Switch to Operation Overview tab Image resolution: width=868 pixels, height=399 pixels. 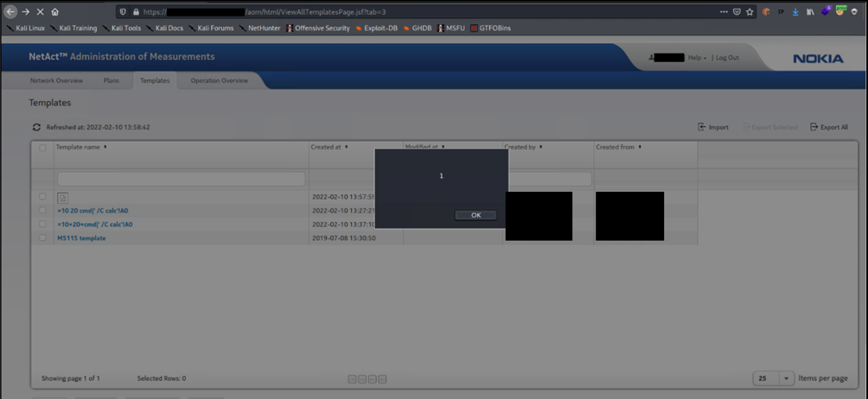(220, 80)
